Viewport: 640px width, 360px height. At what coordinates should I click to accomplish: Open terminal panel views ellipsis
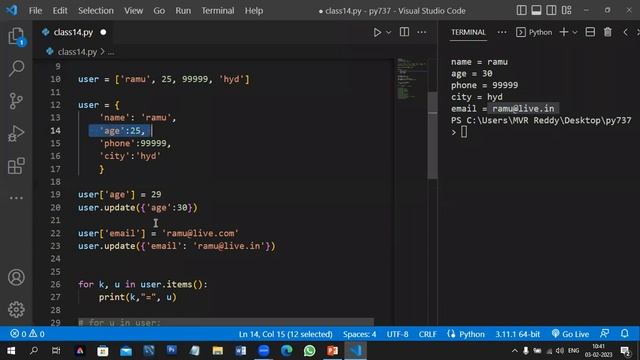502,32
